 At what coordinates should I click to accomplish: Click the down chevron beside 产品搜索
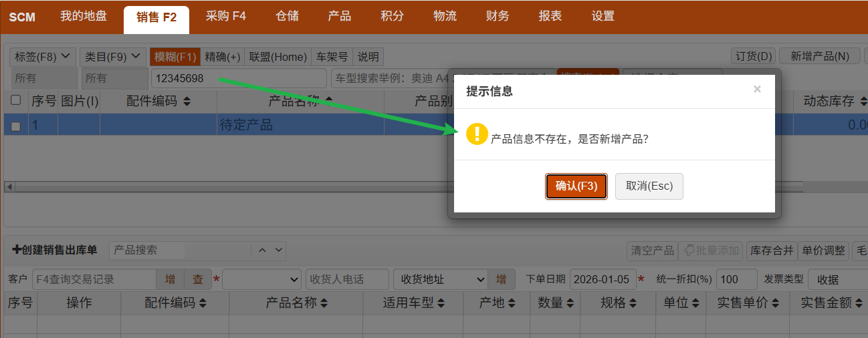(x=278, y=250)
